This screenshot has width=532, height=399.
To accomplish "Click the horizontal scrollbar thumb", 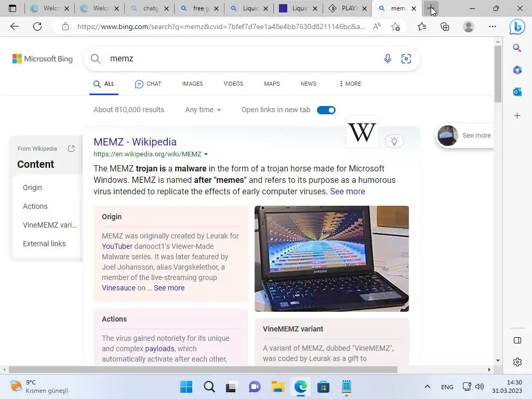I will pyautogui.click(x=203, y=369).
